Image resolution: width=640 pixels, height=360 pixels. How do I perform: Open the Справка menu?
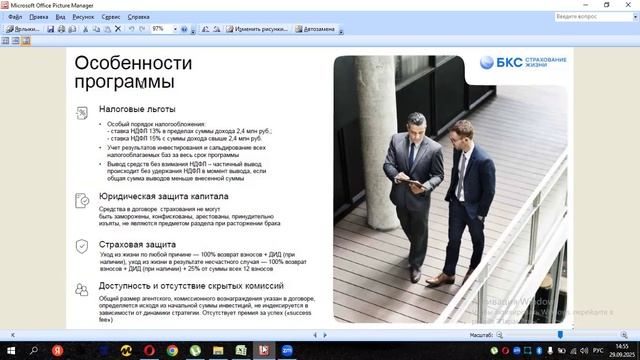(138, 17)
